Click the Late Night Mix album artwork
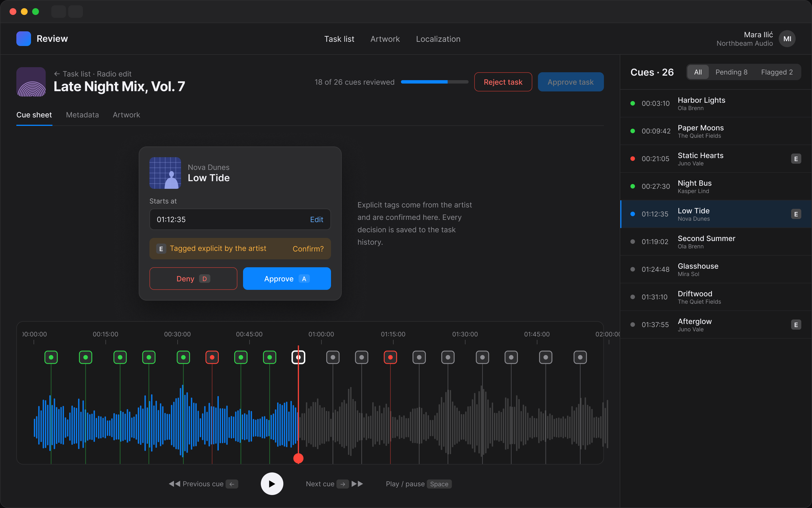The image size is (812, 508). (31, 82)
